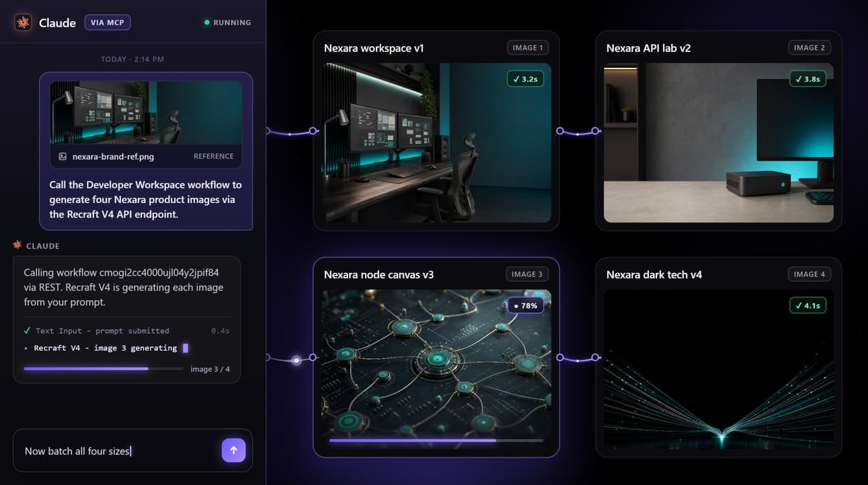The image size is (868, 485).
Task: Click the IMAGE 1 badge
Action: coord(528,48)
